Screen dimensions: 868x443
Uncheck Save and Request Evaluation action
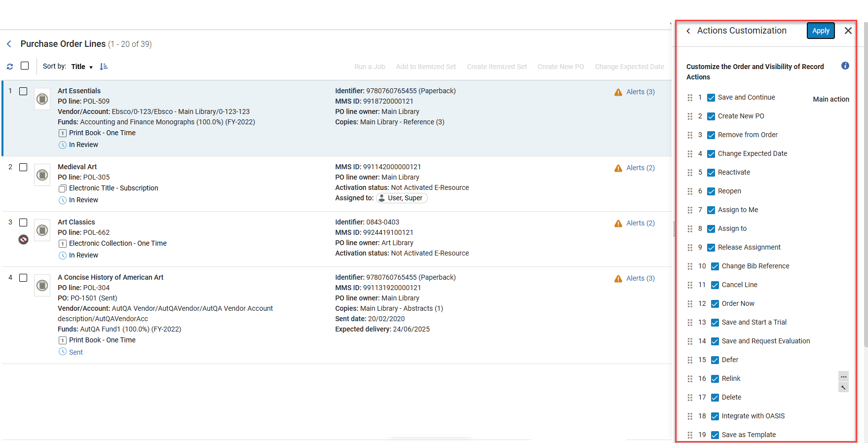click(715, 341)
